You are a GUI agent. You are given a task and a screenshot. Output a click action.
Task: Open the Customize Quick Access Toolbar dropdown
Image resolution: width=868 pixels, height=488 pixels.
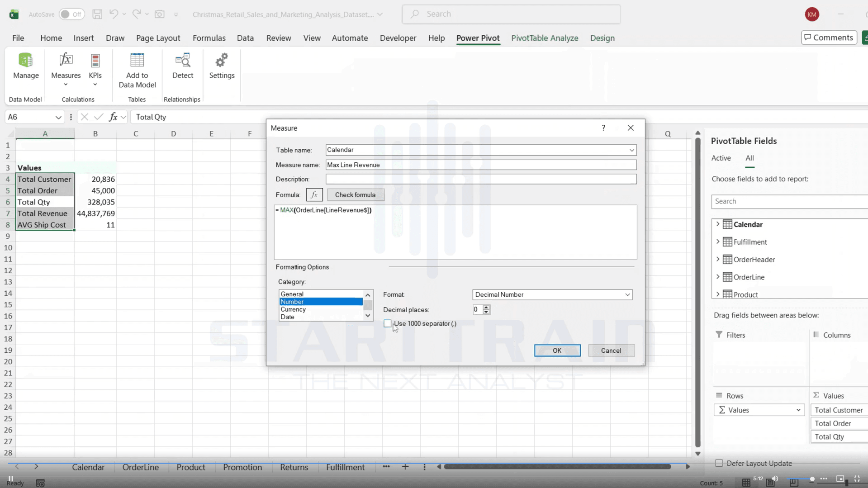pos(176,14)
